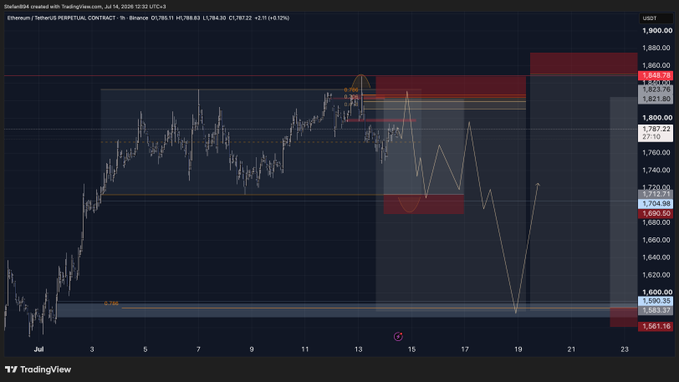Click the date 19 on the time axis
The height and width of the screenshot is (382, 679).
pos(518,349)
